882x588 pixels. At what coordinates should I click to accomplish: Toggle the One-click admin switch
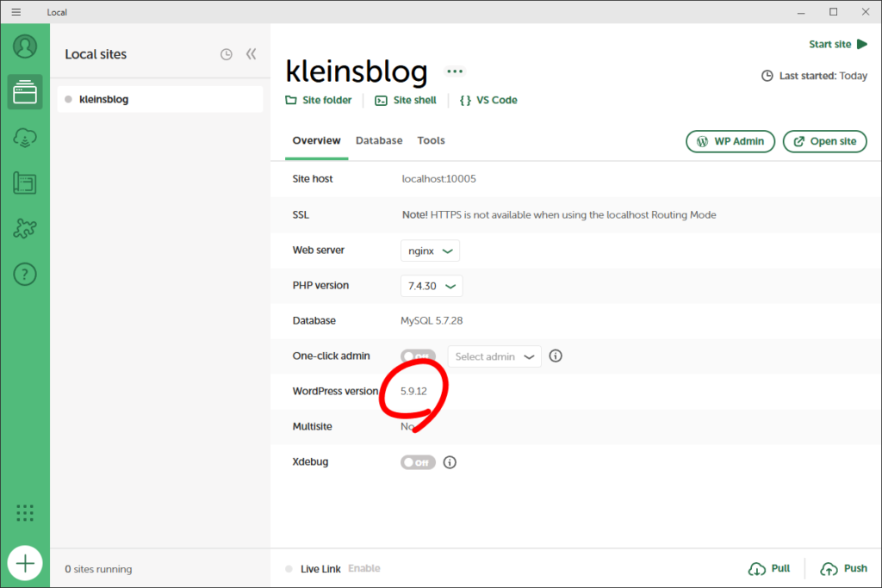click(x=418, y=356)
